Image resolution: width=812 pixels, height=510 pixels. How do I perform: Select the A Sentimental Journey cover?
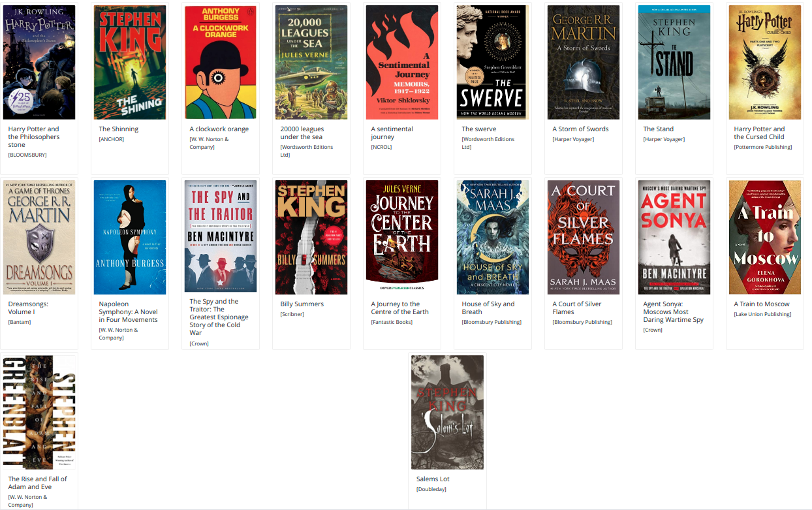coord(402,62)
